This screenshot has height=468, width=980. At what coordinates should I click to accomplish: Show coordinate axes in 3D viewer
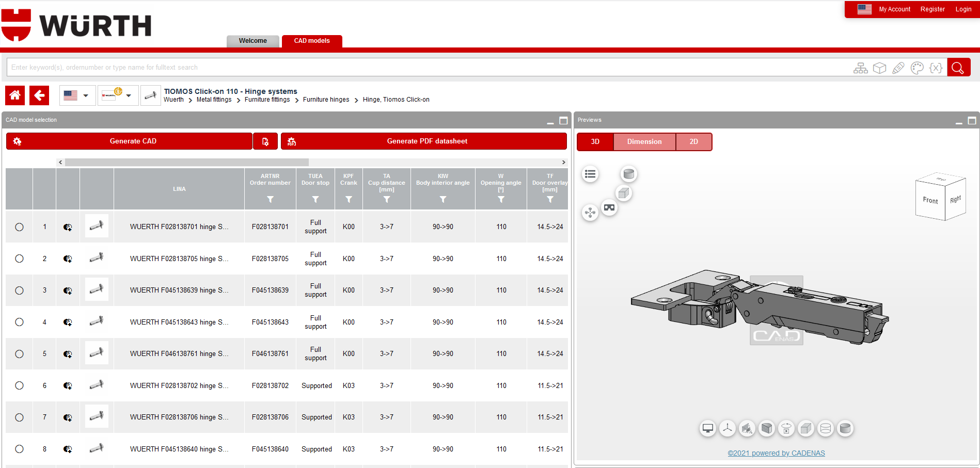(x=728, y=428)
